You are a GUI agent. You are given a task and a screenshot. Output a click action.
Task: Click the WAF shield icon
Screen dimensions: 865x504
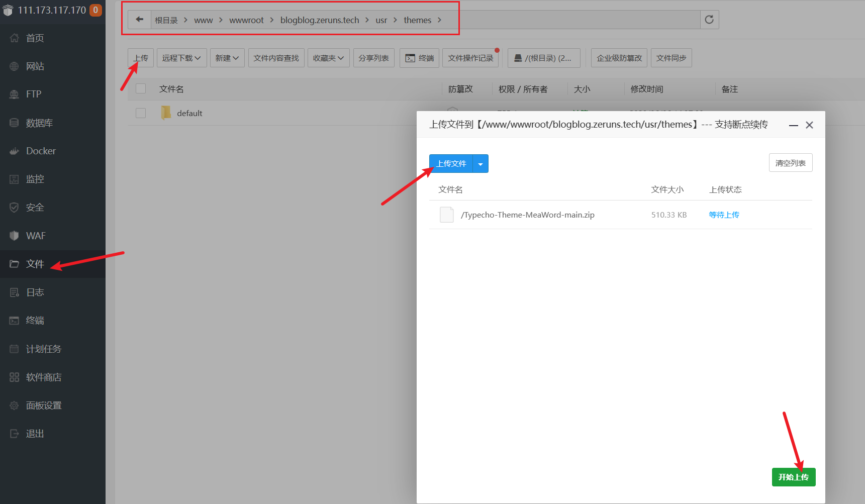(14, 236)
